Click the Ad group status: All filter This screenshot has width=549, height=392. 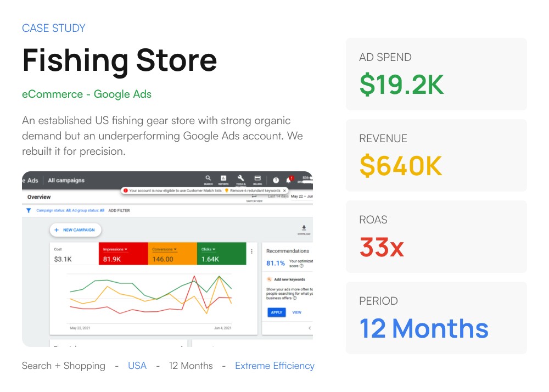point(88,210)
